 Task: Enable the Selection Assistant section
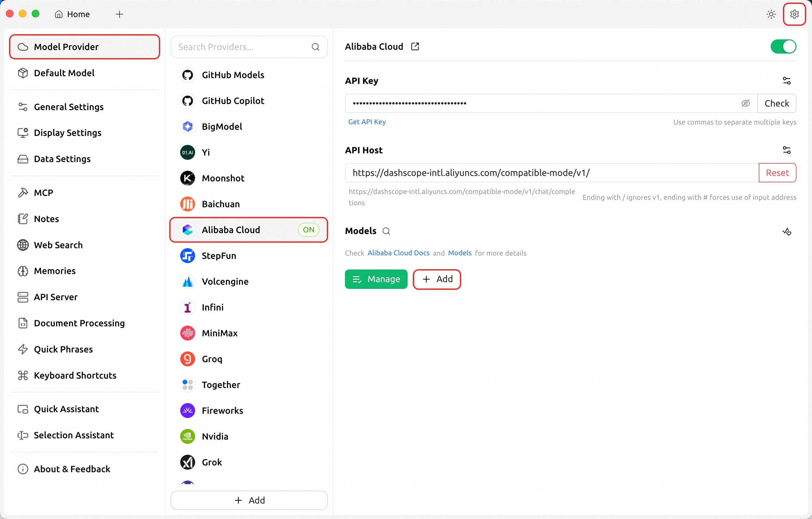click(x=74, y=435)
